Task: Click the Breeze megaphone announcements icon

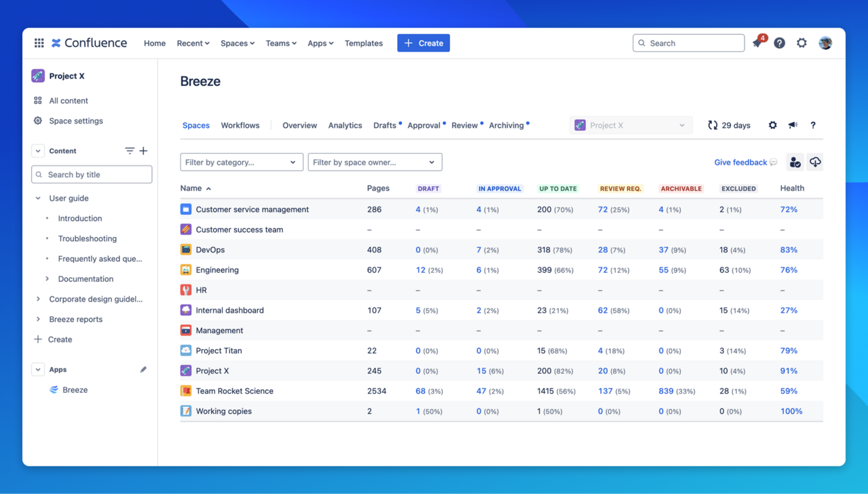Action: [793, 125]
